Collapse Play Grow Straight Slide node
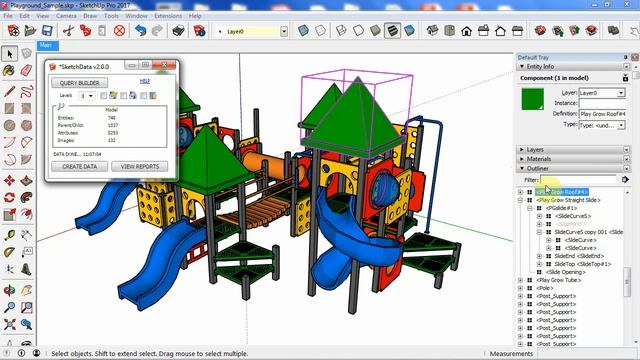The width and height of the screenshot is (640, 360). pyautogui.click(x=520, y=200)
